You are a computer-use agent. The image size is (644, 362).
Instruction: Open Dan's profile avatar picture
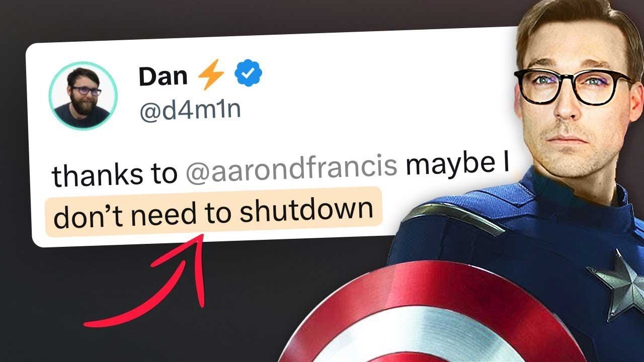83,96
